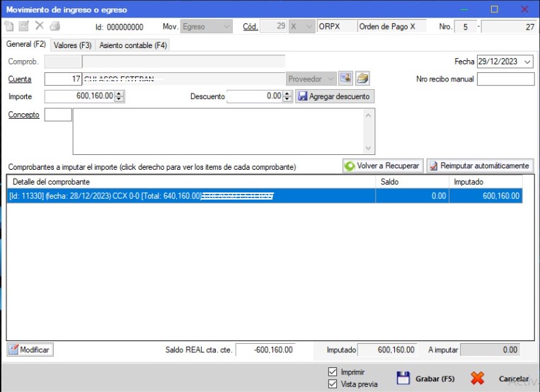The width and height of the screenshot is (540, 392).
Task: Switch to the Valores (F3) tab
Action: [72, 45]
